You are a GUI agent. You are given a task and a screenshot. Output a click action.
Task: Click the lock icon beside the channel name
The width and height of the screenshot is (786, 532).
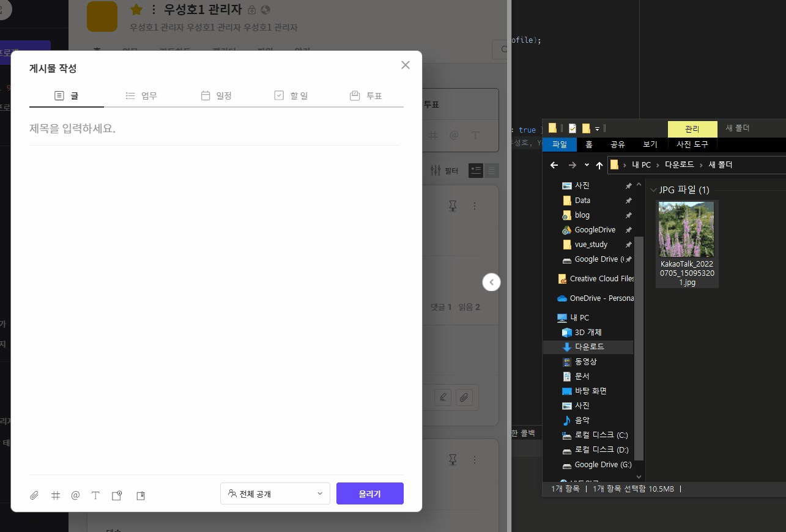(251, 10)
